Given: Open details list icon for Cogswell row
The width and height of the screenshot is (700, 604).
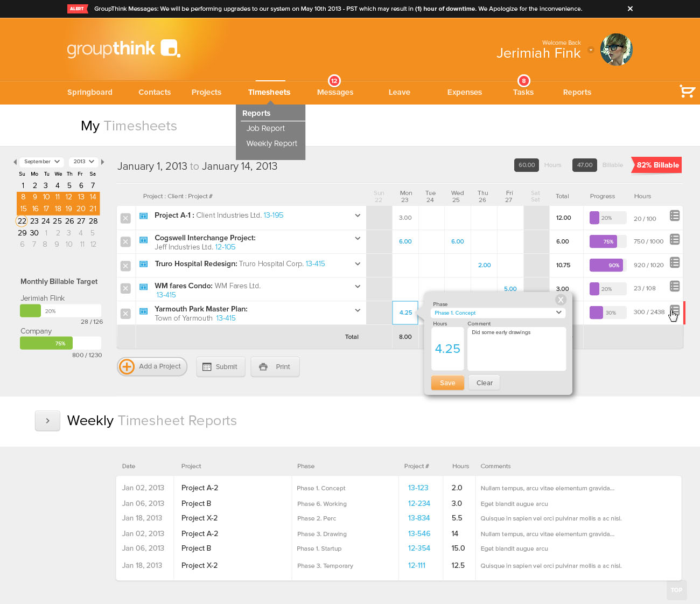Looking at the screenshot, I should click(675, 239).
